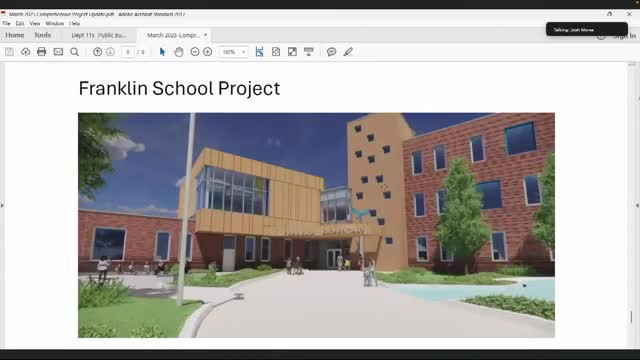
Task: Zoom in with plus icon
Action: click(207, 52)
